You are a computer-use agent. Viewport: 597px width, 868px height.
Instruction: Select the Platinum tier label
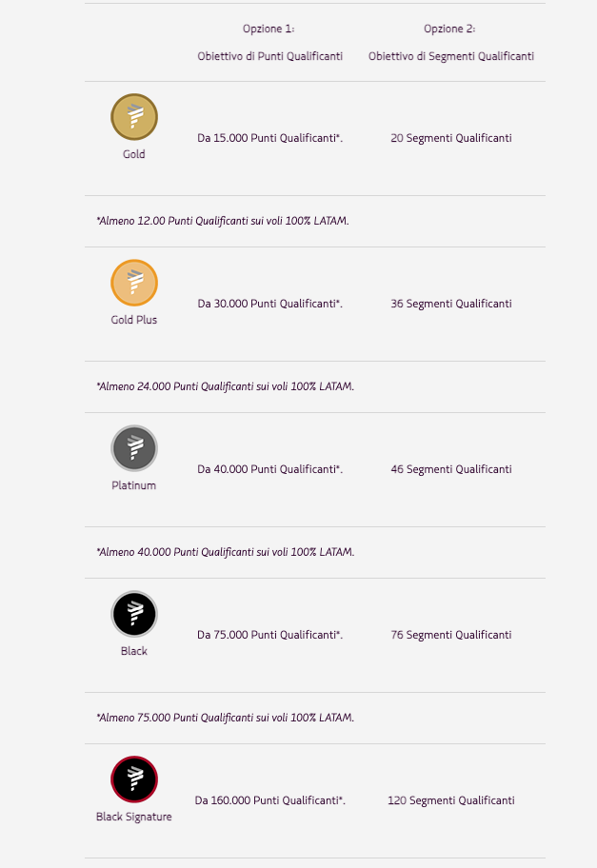[134, 485]
